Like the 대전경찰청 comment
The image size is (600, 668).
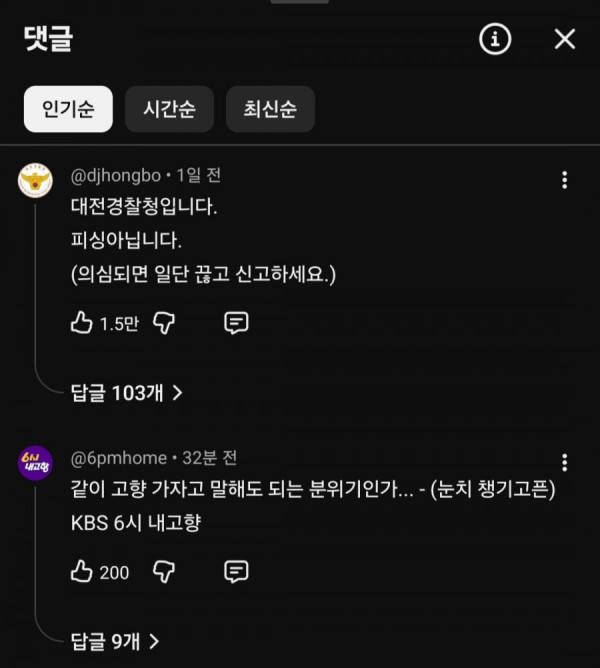[82, 322]
